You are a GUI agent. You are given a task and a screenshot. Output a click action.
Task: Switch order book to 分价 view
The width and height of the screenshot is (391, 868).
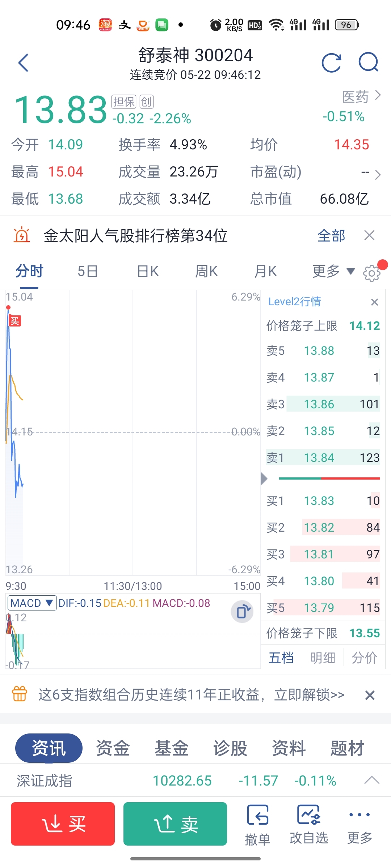click(364, 658)
